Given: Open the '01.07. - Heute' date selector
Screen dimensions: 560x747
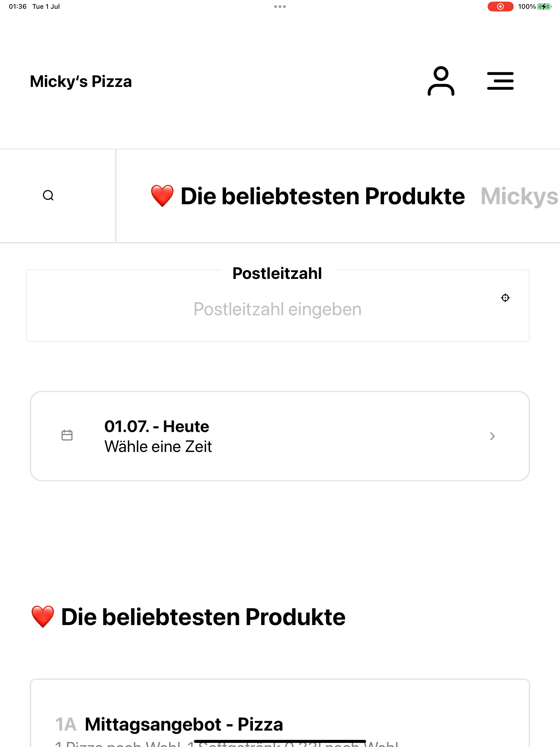Looking at the screenshot, I should (157, 427).
